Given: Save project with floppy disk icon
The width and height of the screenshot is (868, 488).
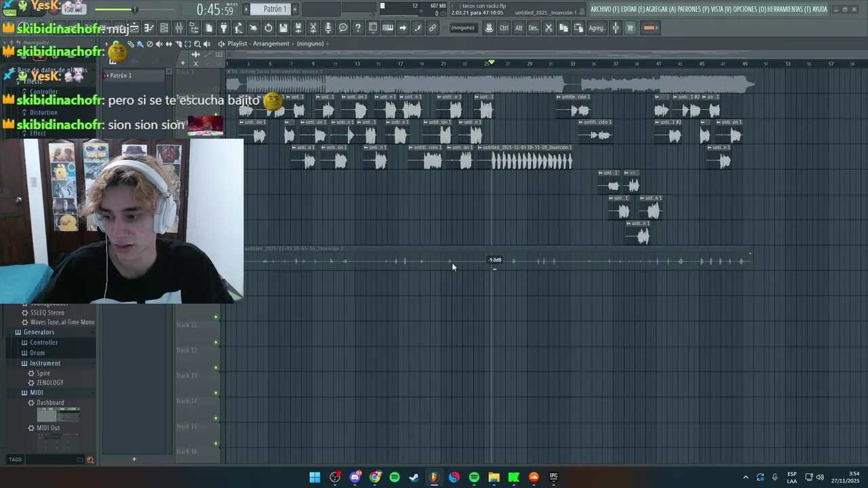Looking at the screenshot, I should click(x=283, y=28).
